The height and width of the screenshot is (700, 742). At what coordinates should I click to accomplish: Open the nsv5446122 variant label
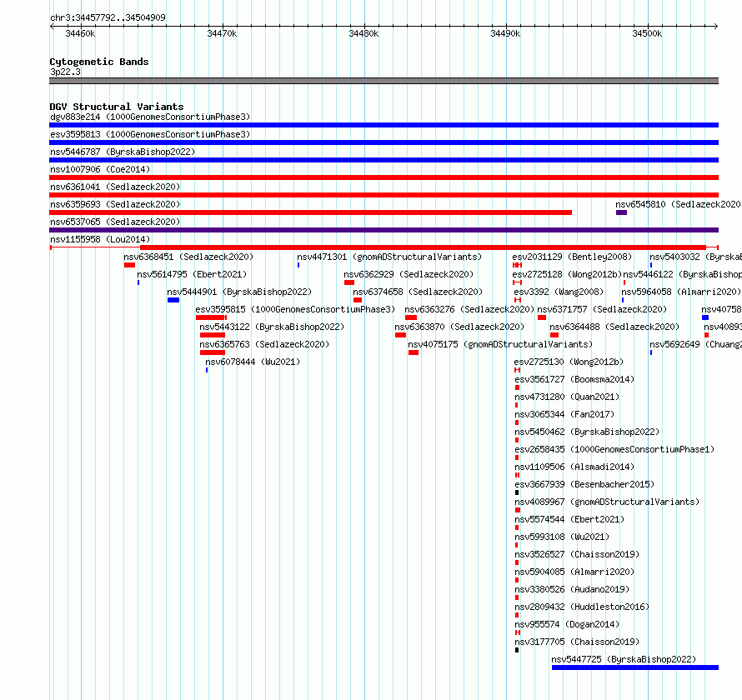click(682, 274)
